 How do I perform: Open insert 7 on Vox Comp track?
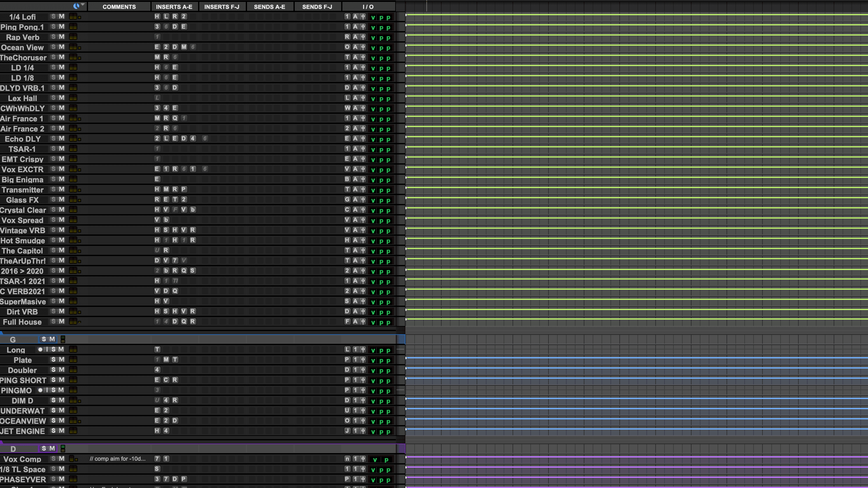pyautogui.click(x=157, y=459)
